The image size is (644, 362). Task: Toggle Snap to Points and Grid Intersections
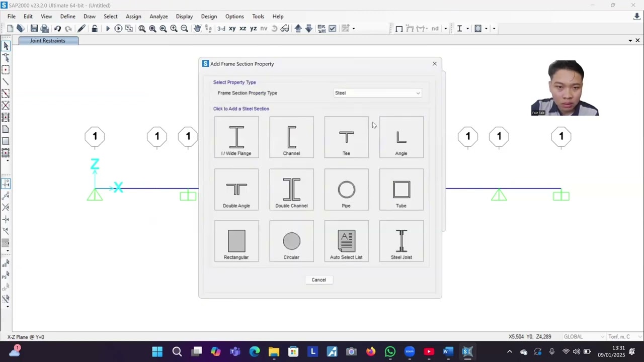coord(6,184)
